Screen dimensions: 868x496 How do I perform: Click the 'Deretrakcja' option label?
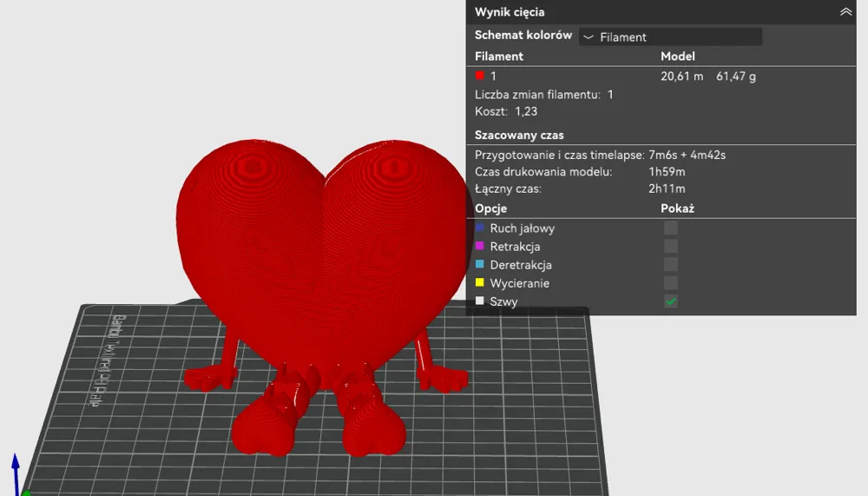520,265
